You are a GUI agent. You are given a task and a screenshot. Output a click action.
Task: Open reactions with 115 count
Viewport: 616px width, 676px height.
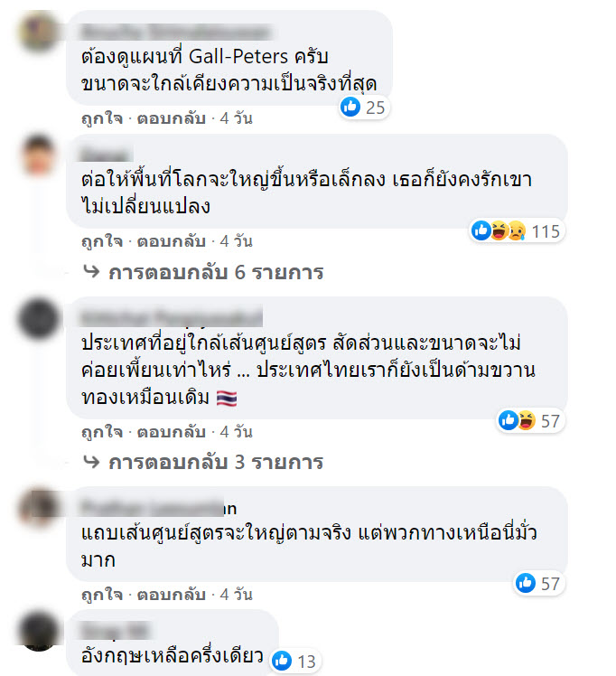[517, 231]
